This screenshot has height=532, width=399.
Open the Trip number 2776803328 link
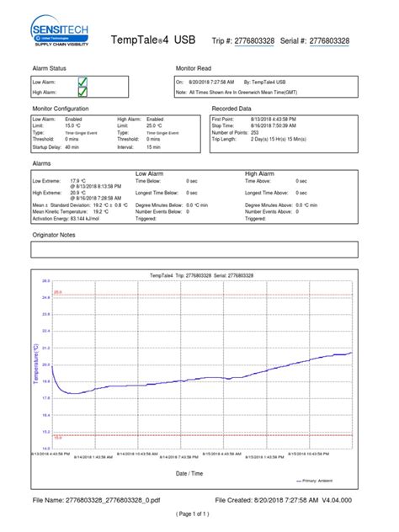click(254, 41)
